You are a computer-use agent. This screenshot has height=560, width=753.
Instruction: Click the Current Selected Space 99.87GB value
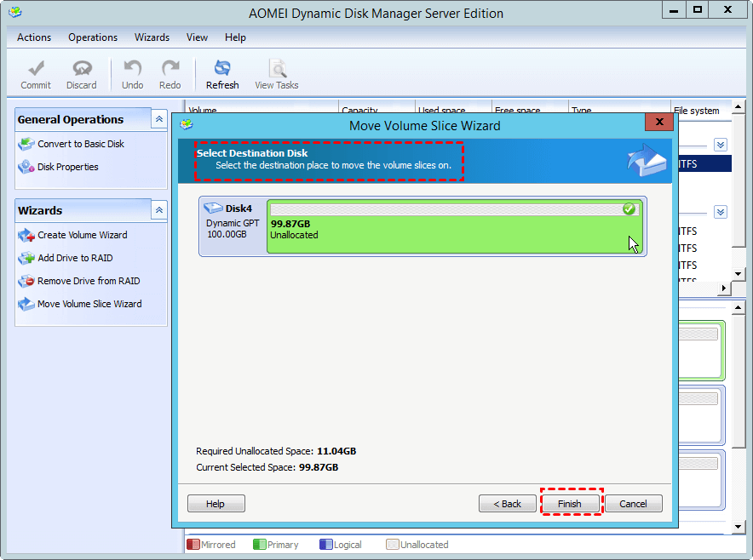pyautogui.click(x=319, y=467)
